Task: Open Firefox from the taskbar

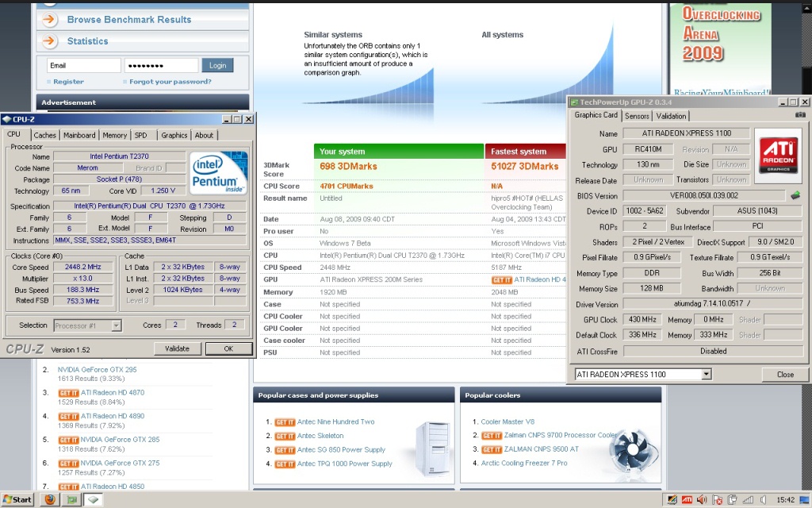Action: [x=50, y=499]
